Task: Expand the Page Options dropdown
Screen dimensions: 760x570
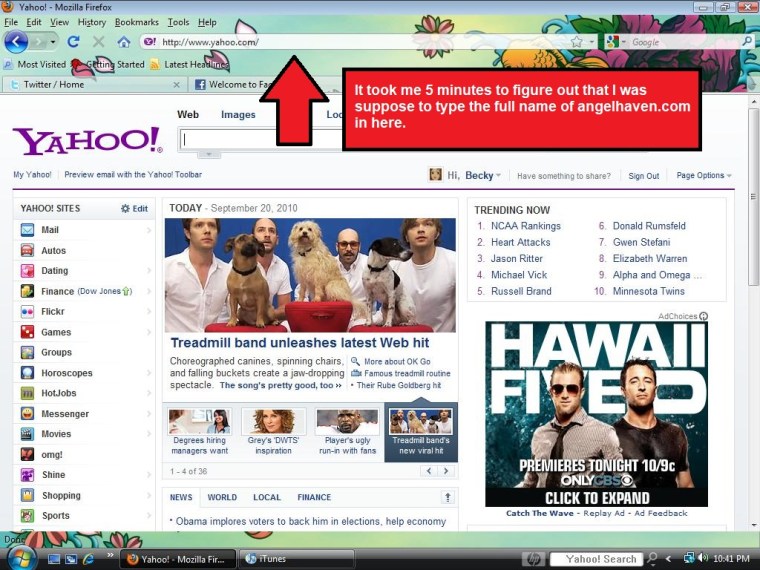Action: tap(703, 176)
